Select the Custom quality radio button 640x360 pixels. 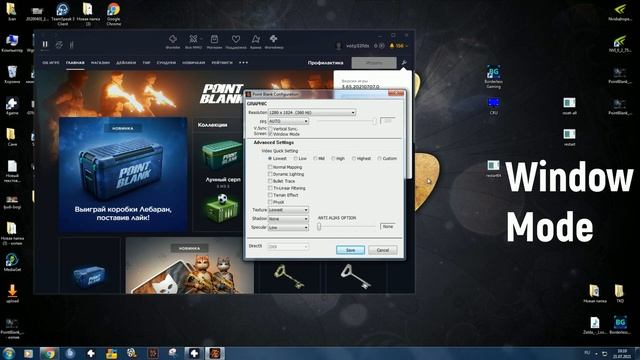(379, 158)
